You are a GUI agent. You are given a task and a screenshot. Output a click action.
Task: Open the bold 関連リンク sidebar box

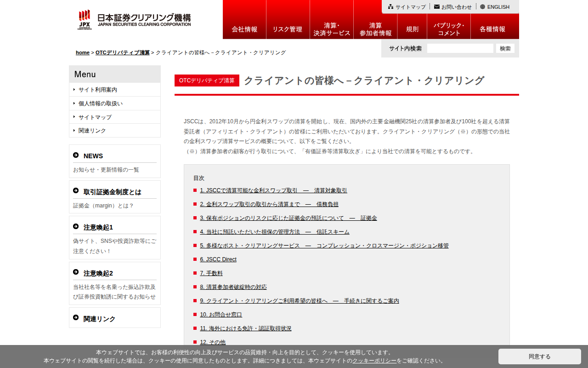[x=100, y=319]
